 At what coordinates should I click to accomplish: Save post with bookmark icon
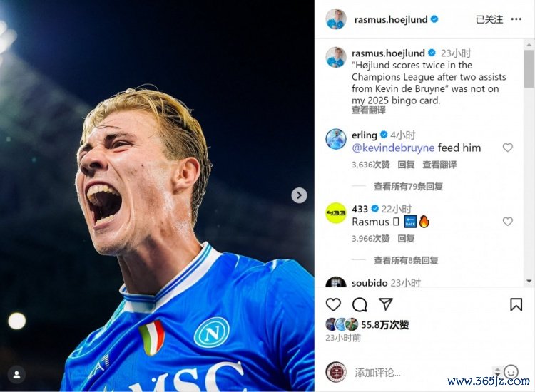point(516,304)
